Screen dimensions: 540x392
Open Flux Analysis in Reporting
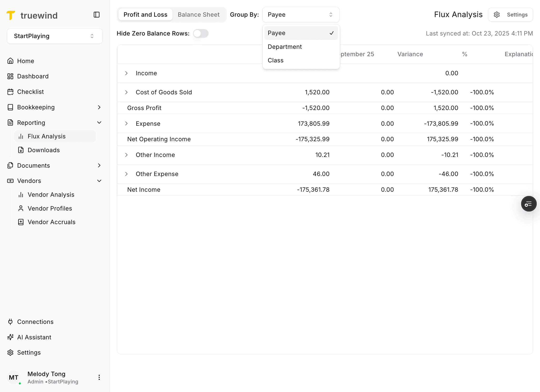click(x=46, y=136)
